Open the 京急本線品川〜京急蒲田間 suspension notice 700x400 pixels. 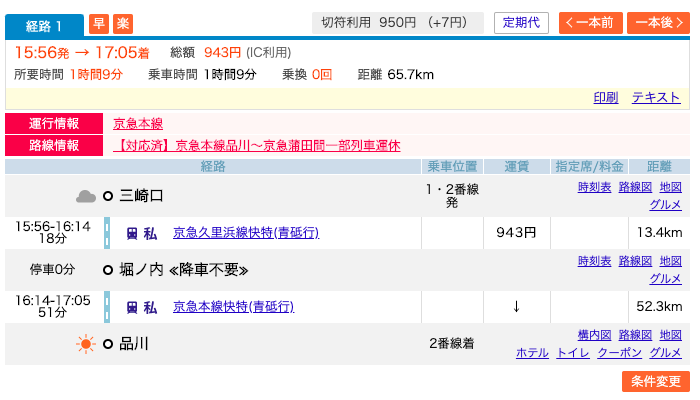[257, 146]
